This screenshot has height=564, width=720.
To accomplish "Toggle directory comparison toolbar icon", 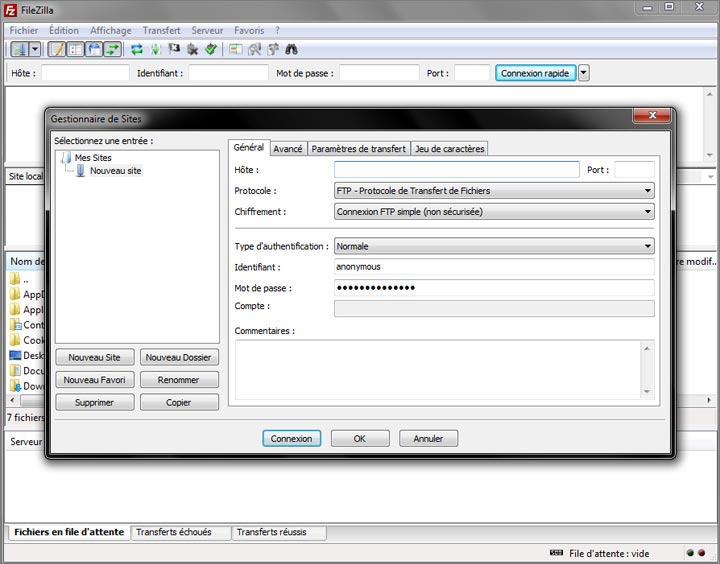I will coord(254,49).
